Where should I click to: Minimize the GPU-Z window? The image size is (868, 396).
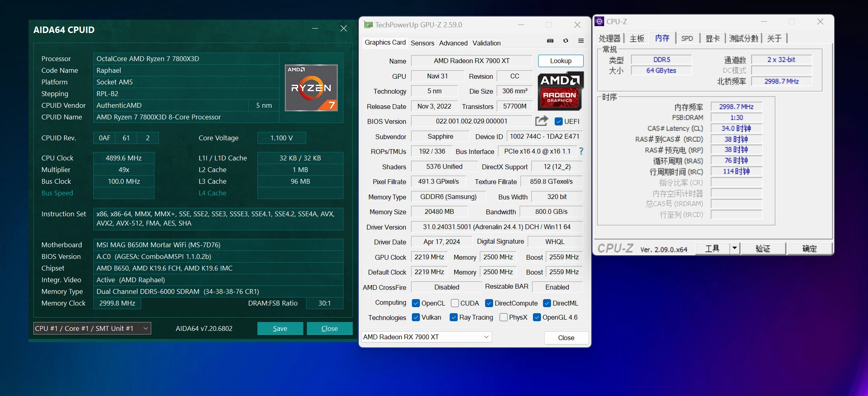click(x=521, y=25)
